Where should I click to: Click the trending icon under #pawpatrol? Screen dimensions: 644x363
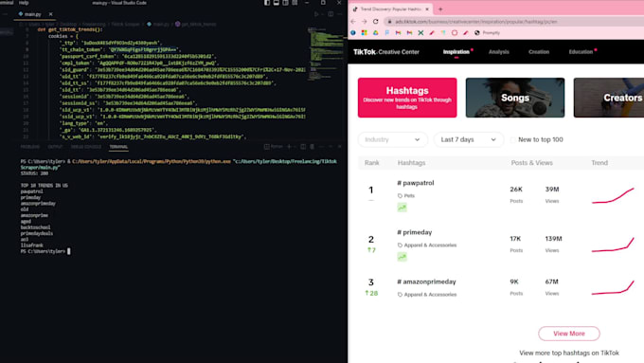[x=402, y=208]
